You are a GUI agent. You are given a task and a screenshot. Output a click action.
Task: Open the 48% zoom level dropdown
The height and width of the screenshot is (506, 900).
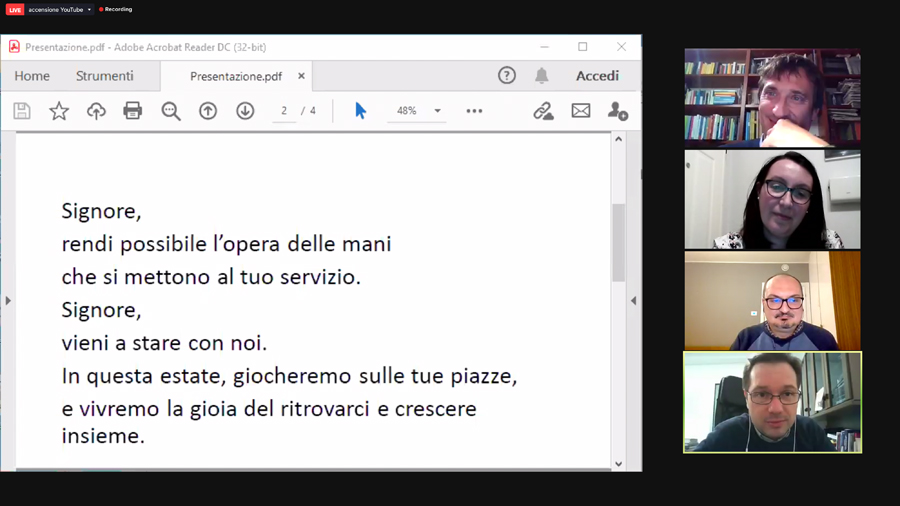[x=437, y=111]
